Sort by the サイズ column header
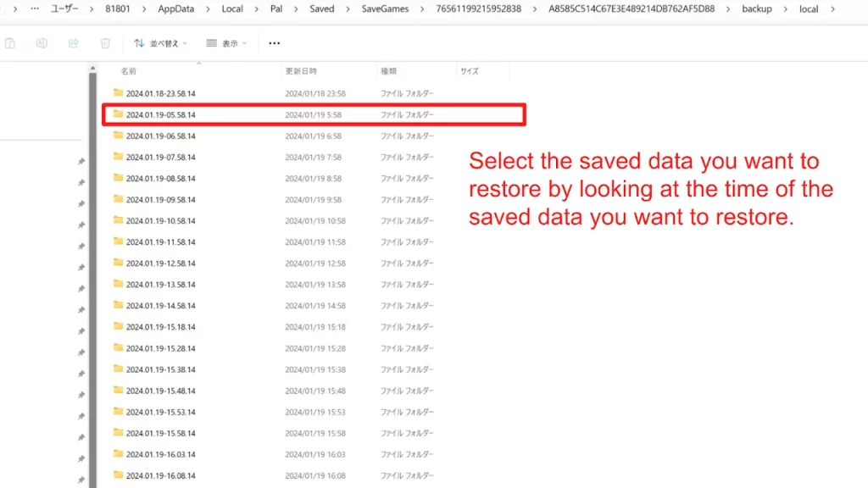The height and width of the screenshot is (488, 868). 470,71
